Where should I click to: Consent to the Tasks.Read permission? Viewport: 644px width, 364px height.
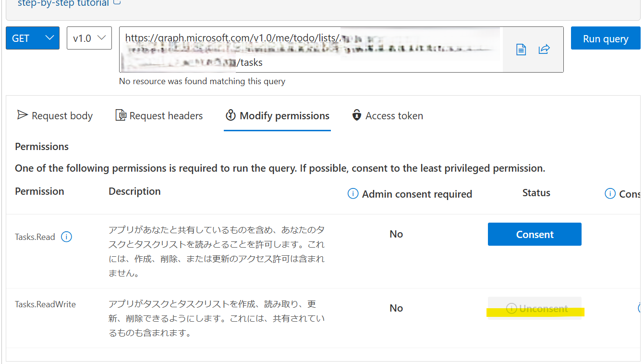(535, 234)
